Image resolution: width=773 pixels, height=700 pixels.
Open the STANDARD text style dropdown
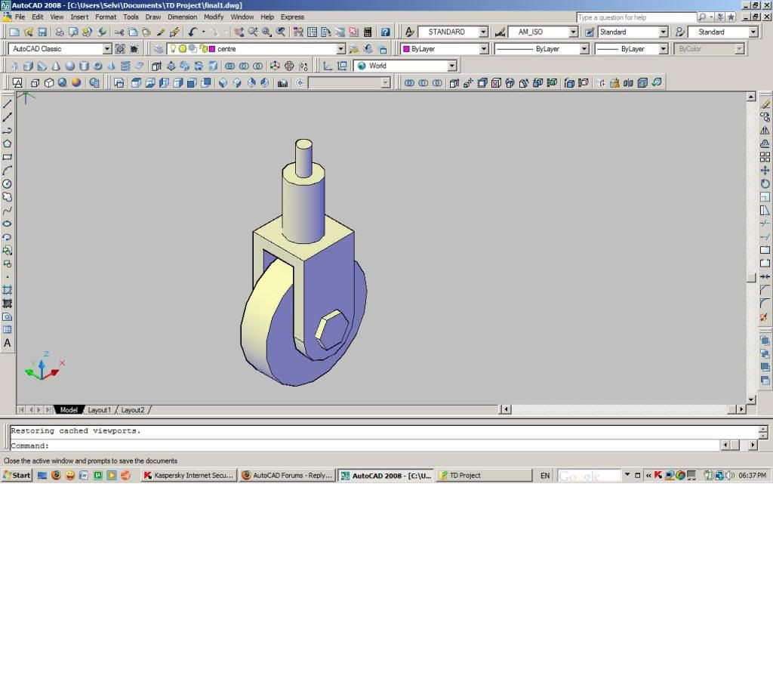click(483, 32)
